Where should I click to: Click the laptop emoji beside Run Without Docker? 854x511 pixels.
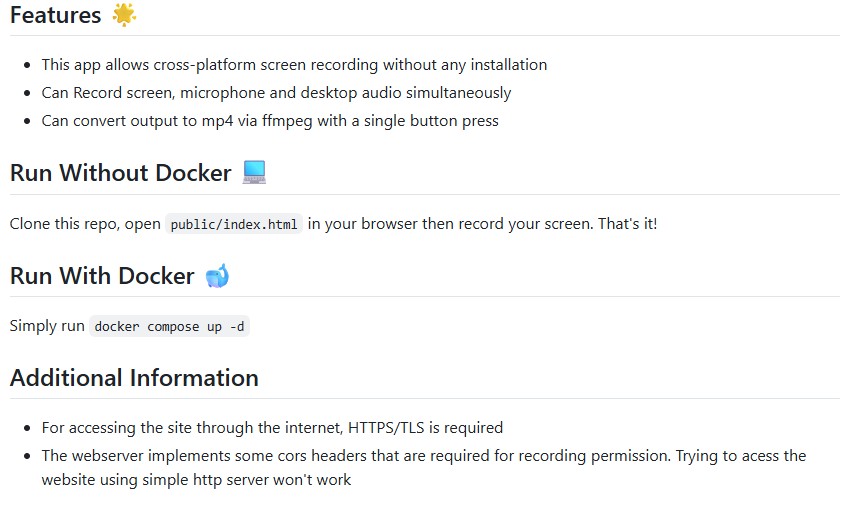point(254,172)
